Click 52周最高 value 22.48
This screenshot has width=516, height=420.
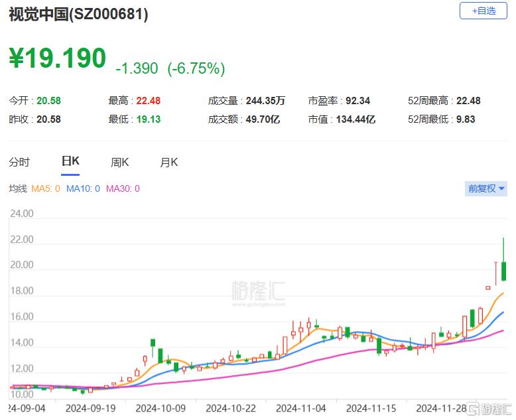[468, 101]
